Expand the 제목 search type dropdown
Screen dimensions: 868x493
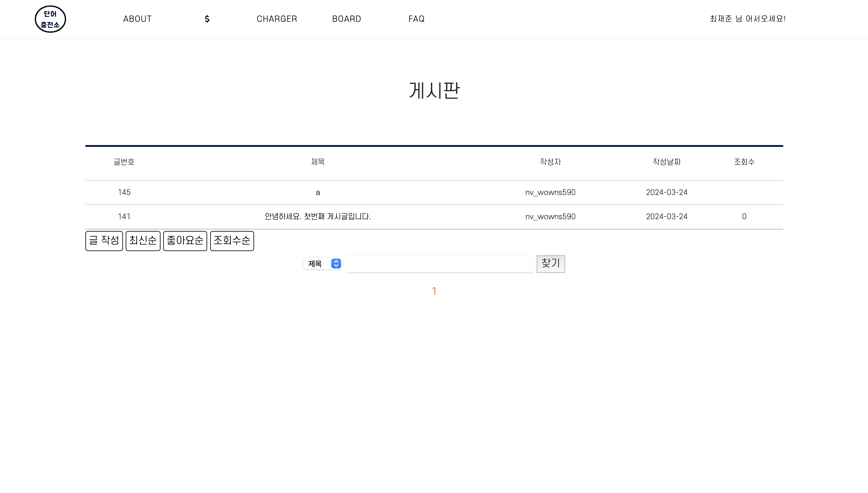323,263
